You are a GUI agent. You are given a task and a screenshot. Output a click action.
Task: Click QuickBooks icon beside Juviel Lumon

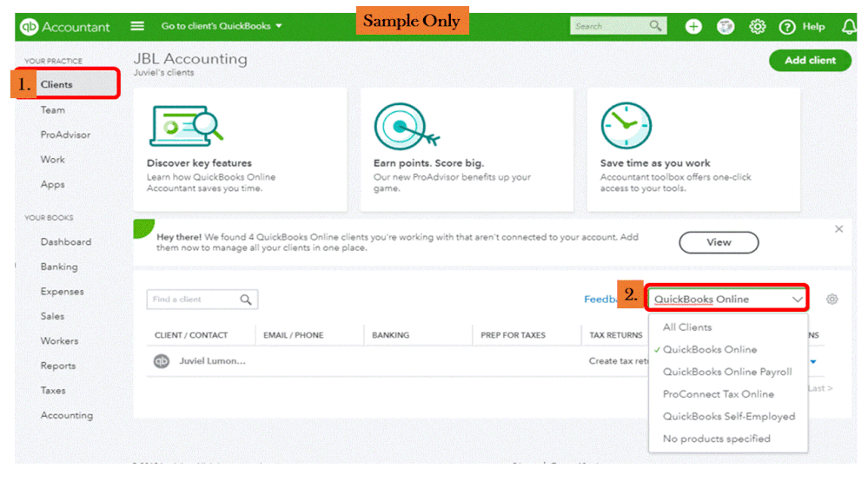pyautogui.click(x=162, y=360)
